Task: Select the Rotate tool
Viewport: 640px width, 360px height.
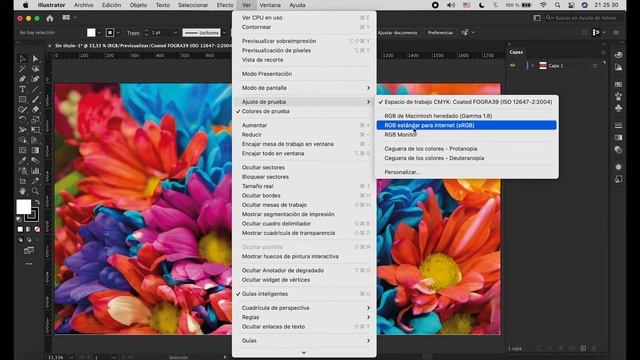Action: (22, 120)
